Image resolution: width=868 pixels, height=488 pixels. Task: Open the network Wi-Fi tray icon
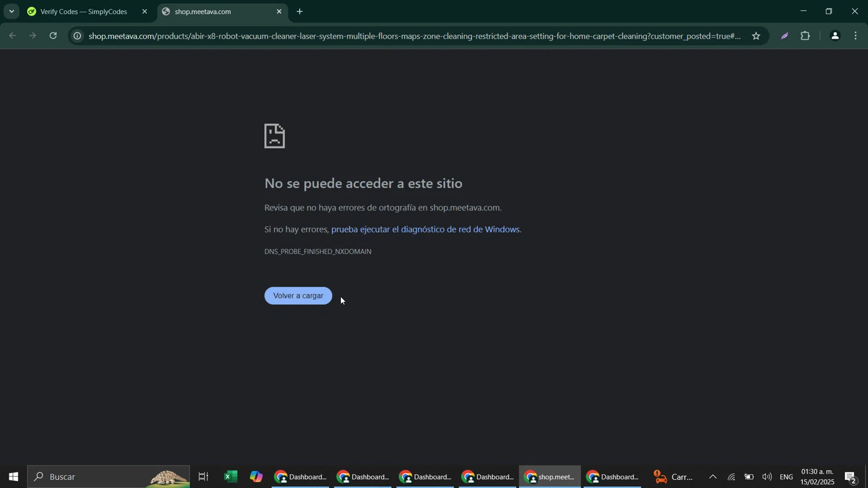click(732, 477)
